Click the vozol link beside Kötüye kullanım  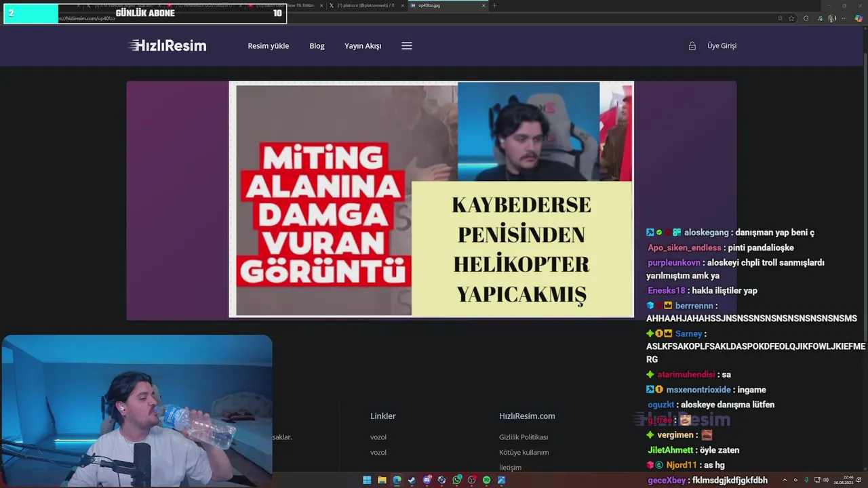point(378,452)
